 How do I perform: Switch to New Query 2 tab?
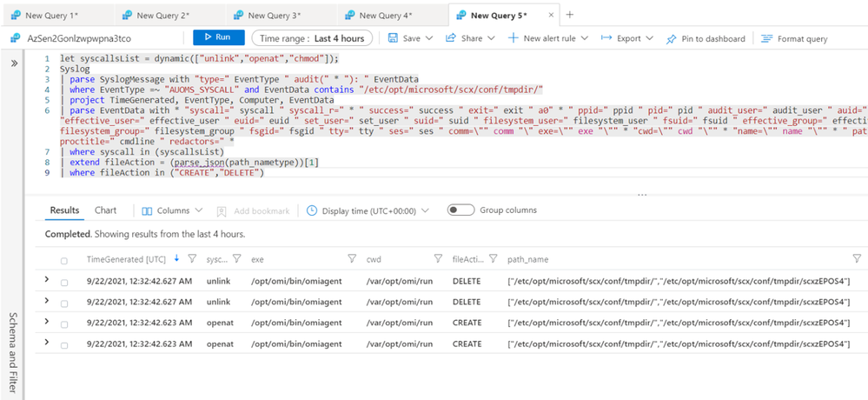tap(162, 16)
